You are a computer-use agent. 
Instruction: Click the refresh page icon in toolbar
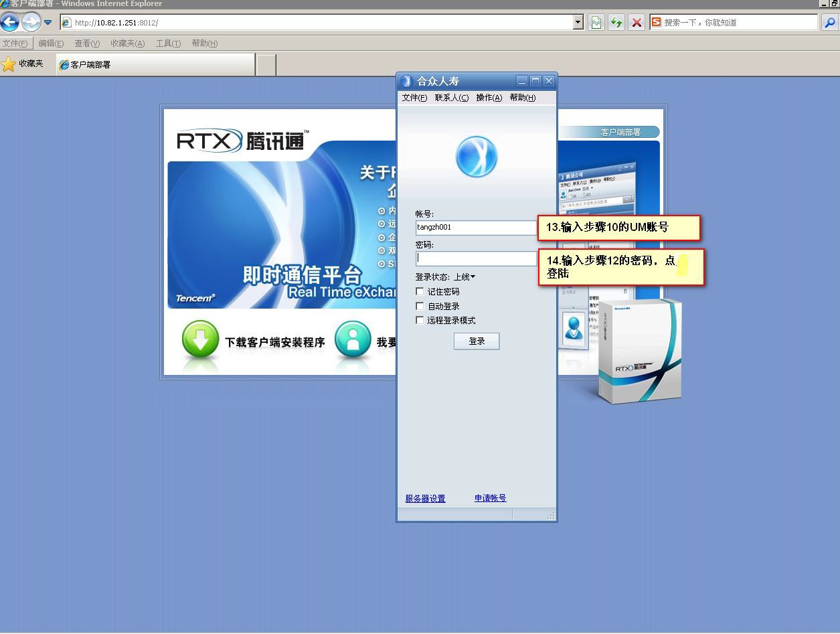coord(616,23)
